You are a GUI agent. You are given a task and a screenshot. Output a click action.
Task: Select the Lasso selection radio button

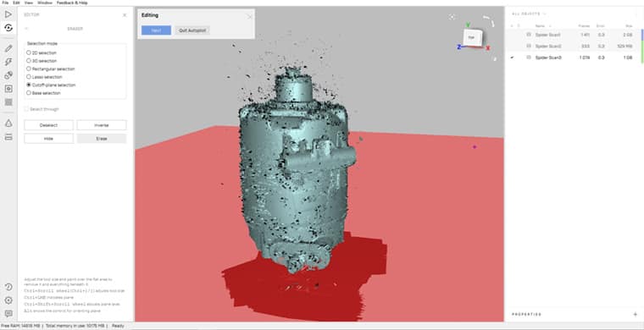click(29, 77)
